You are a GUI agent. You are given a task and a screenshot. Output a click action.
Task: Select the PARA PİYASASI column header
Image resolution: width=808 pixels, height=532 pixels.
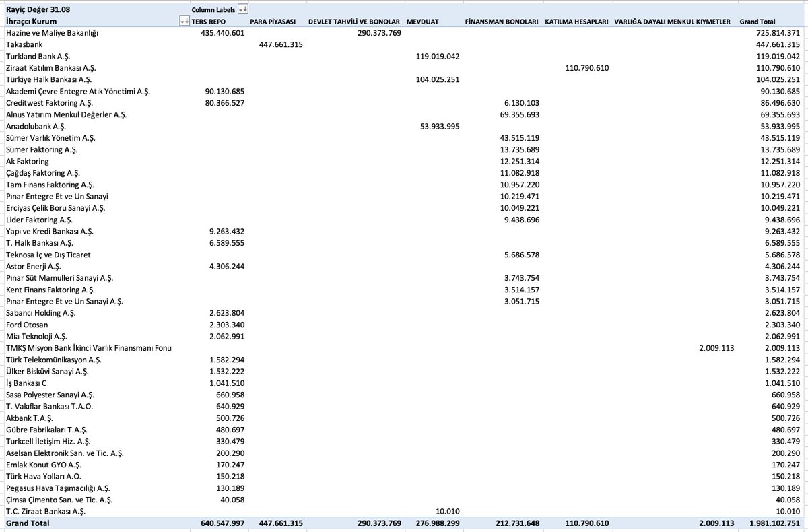273,22
